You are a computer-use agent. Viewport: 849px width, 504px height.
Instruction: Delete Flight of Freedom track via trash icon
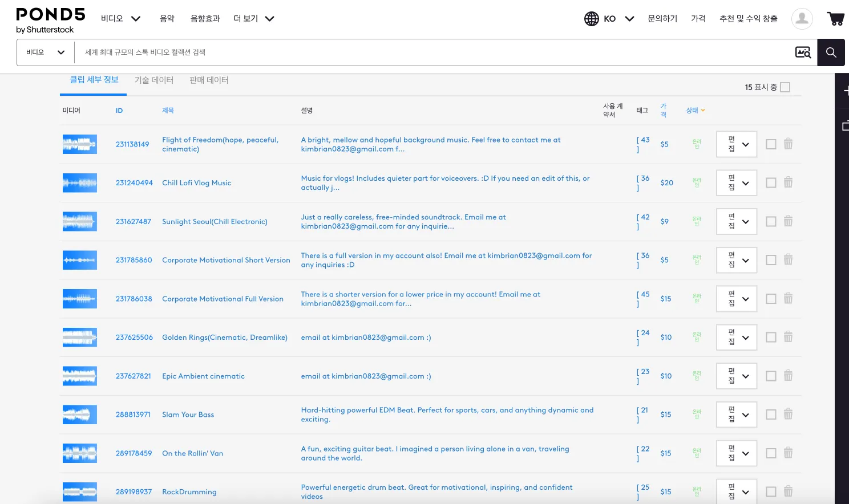point(788,144)
